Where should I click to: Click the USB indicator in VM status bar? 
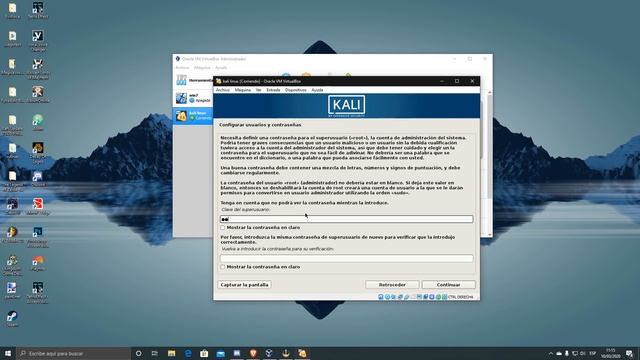pos(406,297)
